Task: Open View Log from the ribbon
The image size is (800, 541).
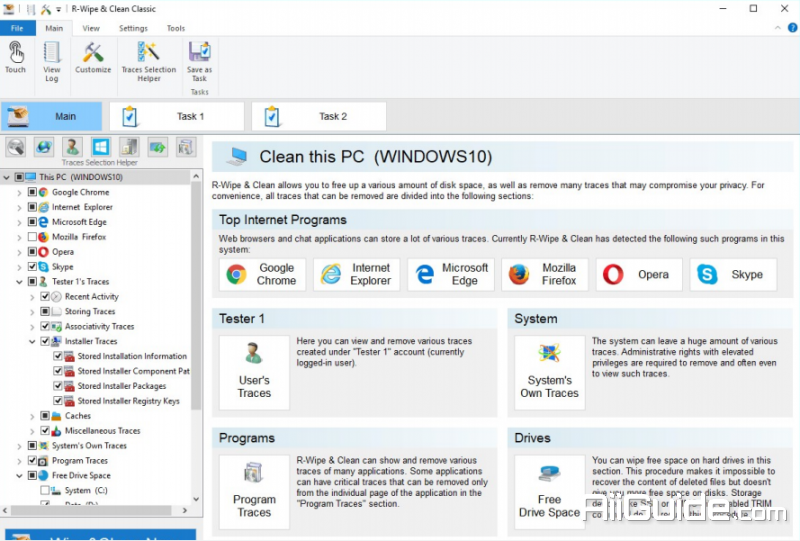Action: pos(52,62)
